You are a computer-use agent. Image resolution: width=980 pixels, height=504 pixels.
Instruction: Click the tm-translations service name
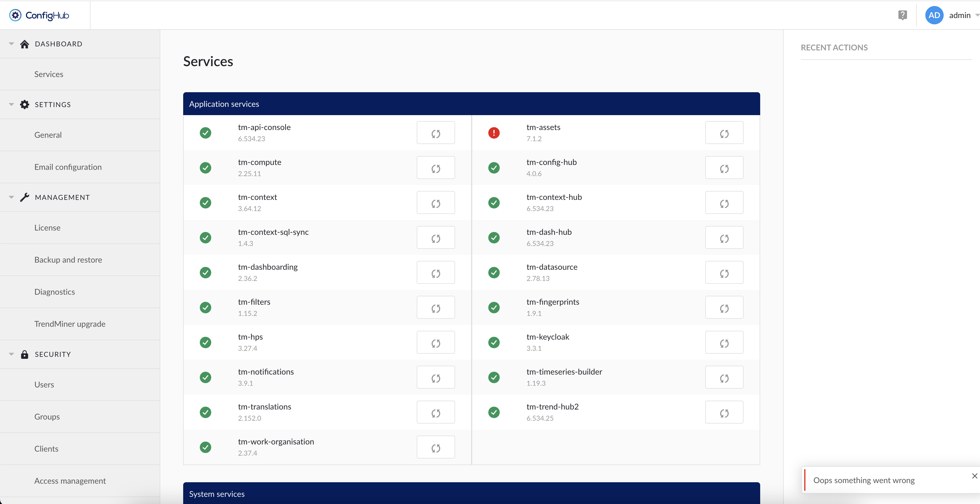pyautogui.click(x=264, y=407)
